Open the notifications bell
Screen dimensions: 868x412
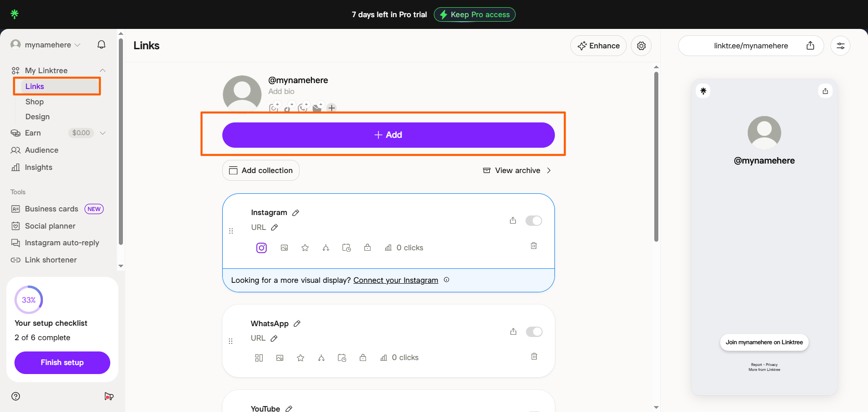pyautogui.click(x=102, y=45)
